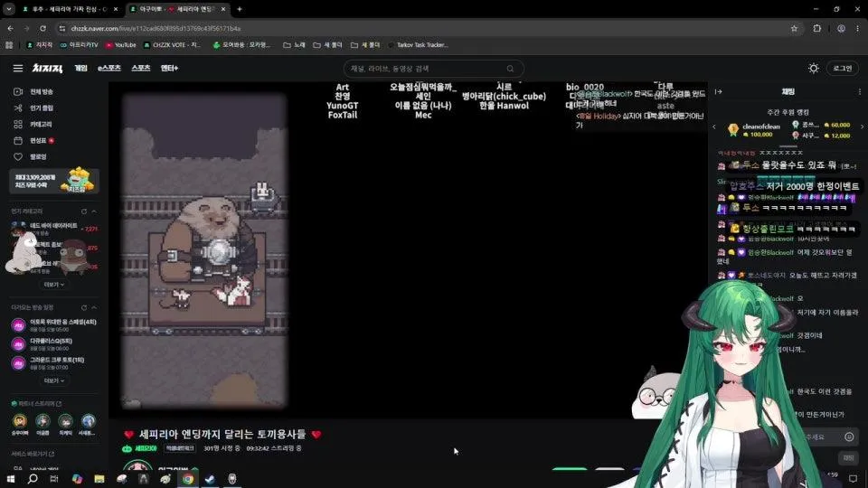Open the 스포츠 navigation tab
Image resolution: width=868 pixels, height=488 pixels.
pyautogui.click(x=141, y=68)
